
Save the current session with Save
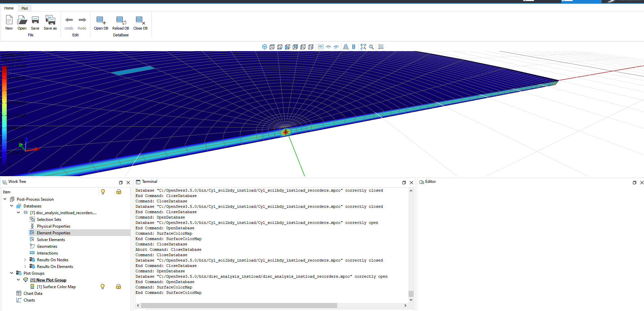click(35, 23)
